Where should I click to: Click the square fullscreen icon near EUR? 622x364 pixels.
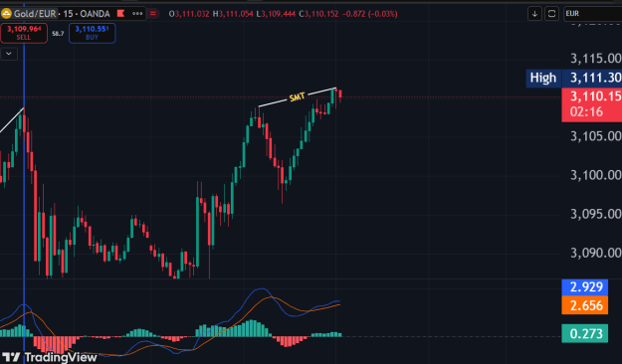(x=551, y=14)
